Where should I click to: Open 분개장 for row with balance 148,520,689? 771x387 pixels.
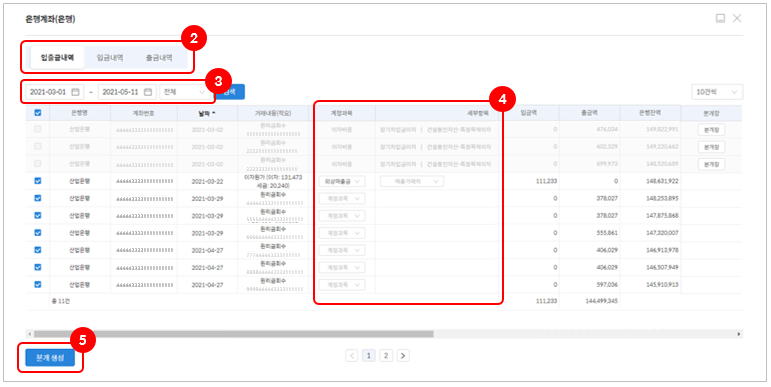711,164
